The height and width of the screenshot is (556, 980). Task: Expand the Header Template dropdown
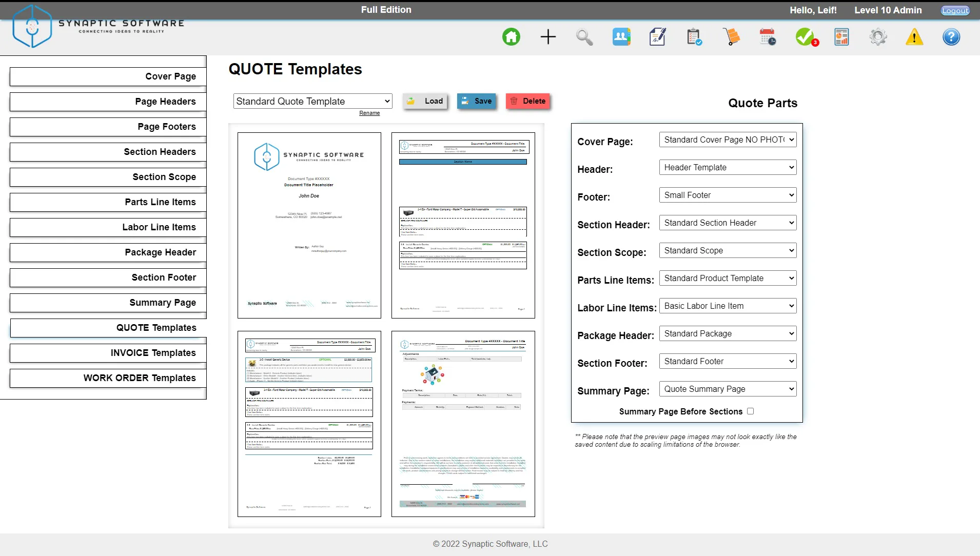click(728, 167)
